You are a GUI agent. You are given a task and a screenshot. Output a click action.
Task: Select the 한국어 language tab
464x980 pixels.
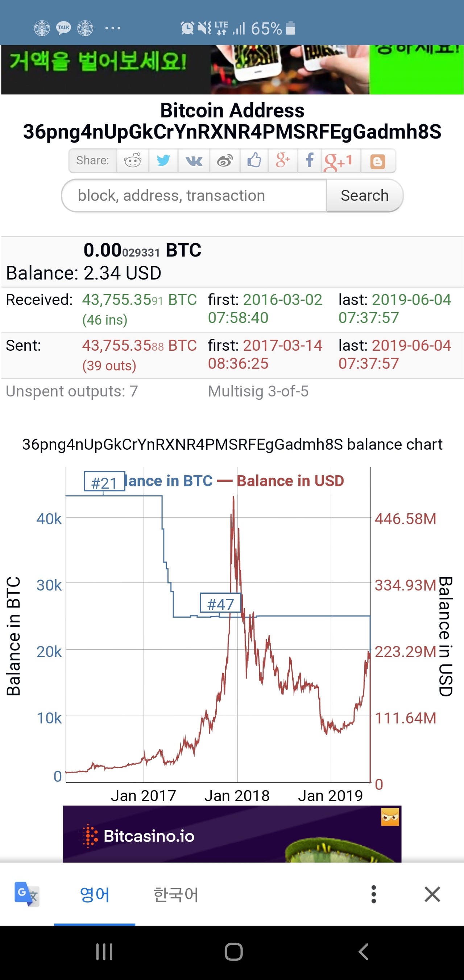coord(176,894)
